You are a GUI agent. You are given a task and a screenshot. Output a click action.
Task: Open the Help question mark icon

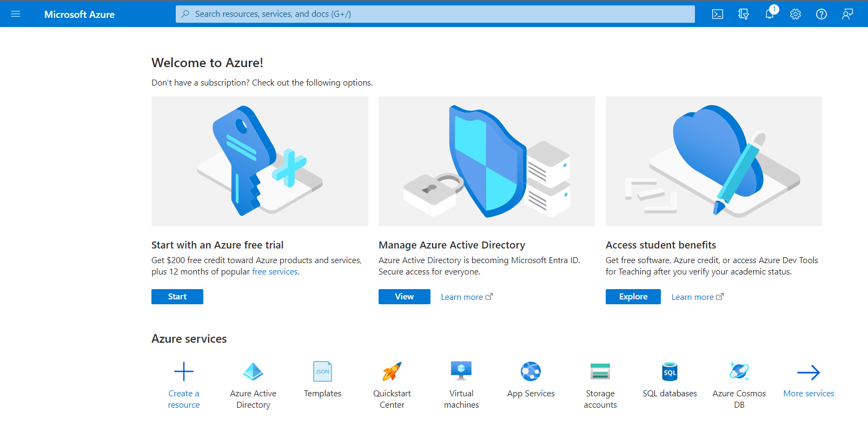821,14
